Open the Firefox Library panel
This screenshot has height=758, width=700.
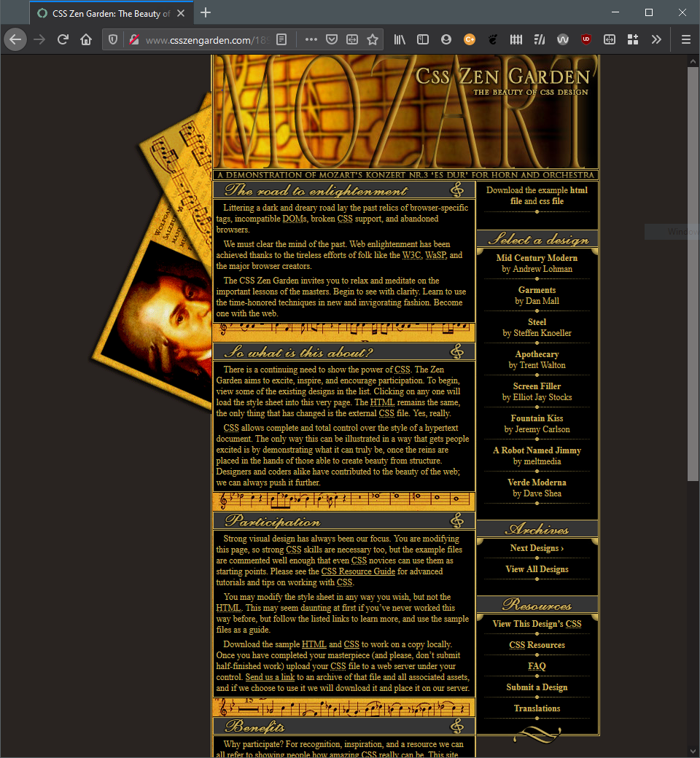tap(400, 39)
